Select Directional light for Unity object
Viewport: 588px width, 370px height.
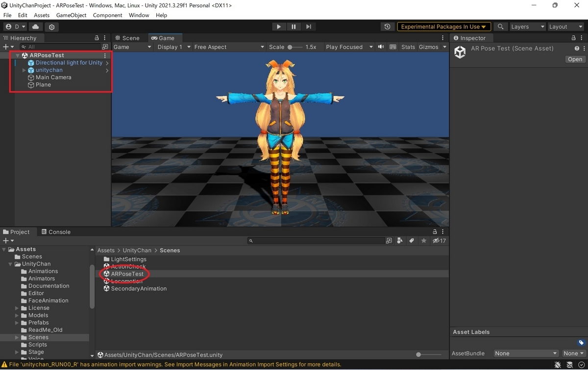pos(69,63)
